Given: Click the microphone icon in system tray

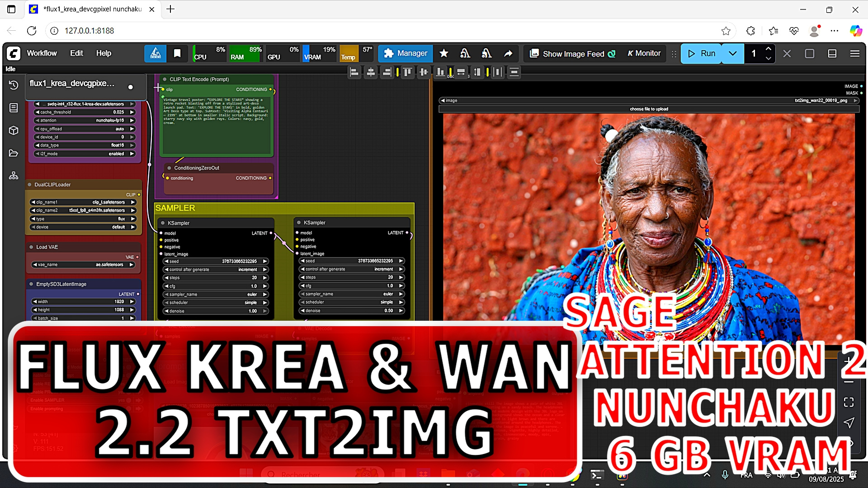Looking at the screenshot, I should (x=725, y=475).
